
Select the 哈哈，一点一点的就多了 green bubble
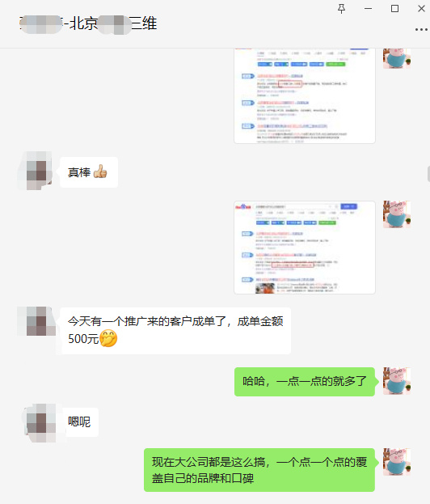pyautogui.click(x=305, y=382)
